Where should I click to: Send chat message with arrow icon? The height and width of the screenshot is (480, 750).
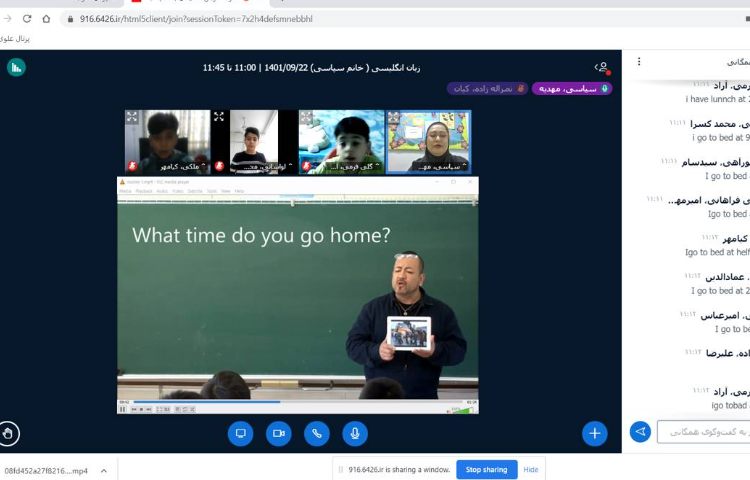pos(640,432)
